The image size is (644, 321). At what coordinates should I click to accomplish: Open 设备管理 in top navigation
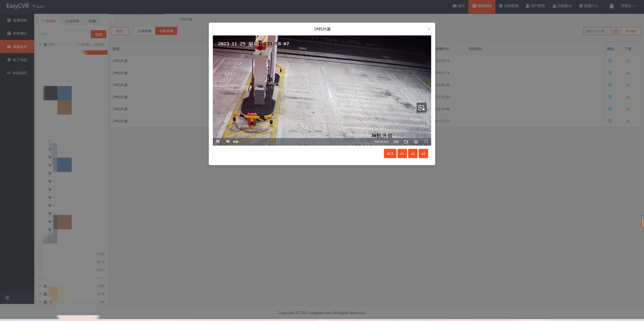click(509, 6)
